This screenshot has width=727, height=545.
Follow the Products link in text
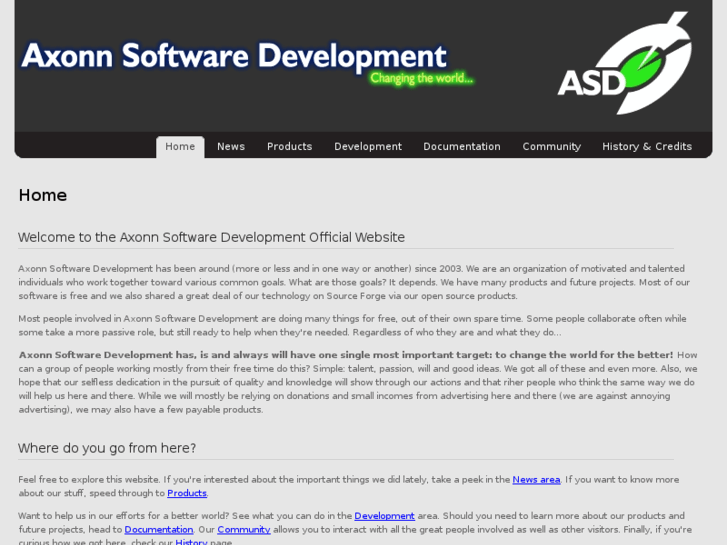(187, 493)
